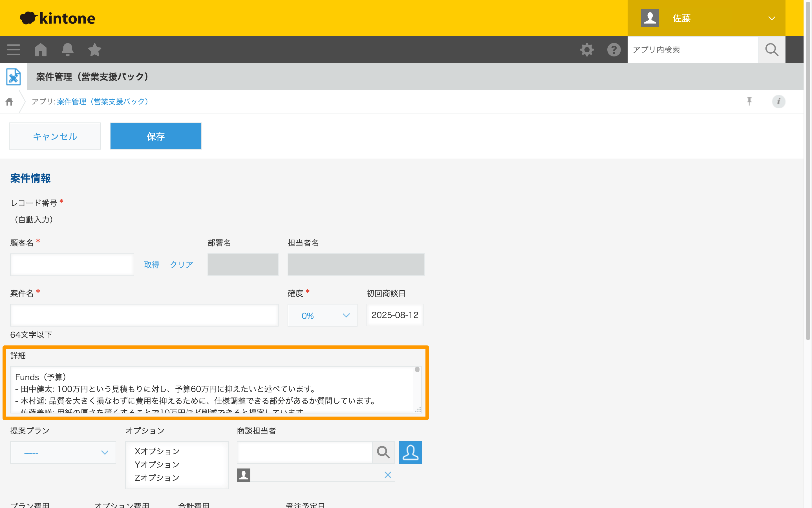The width and height of the screenshot is (812, 508).
Task: Focus the 商談担当者 search input
Action: 305,452
